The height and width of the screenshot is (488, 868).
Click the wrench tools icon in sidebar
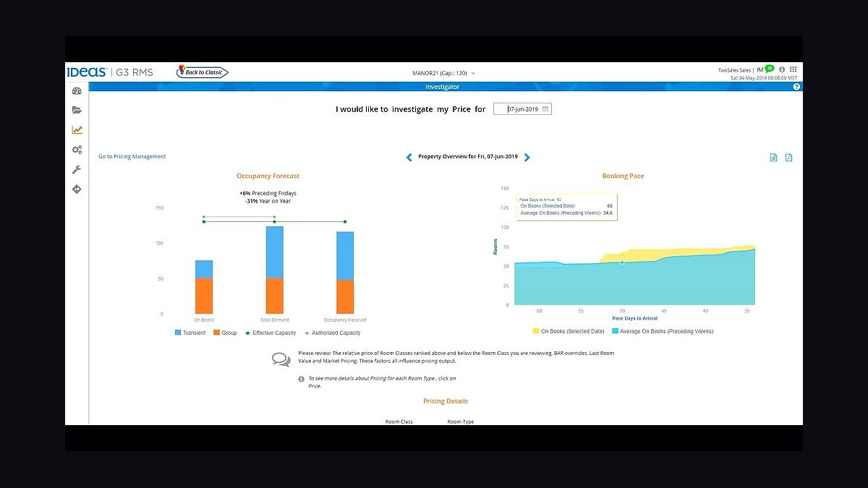pos(77,169)
